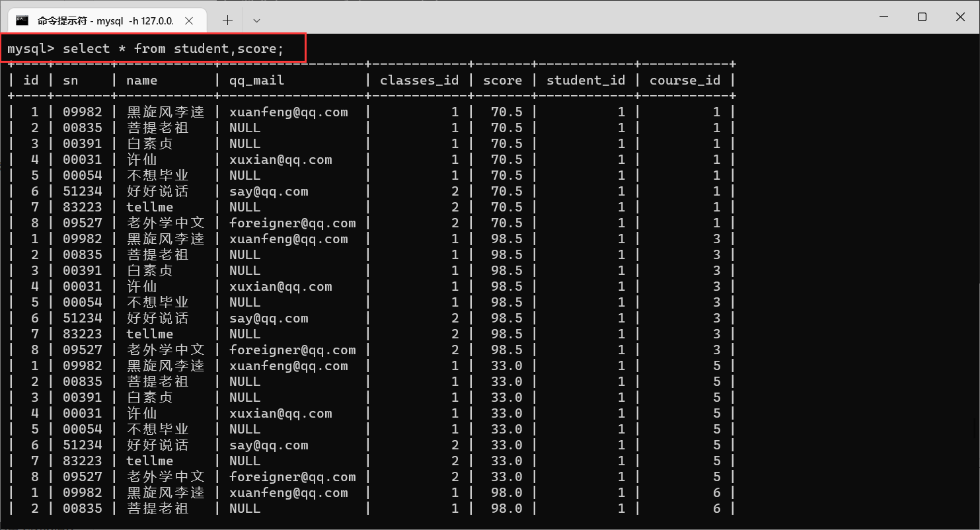Click the sn column header
The height and width of the screenshot is (530, 980).
pyautogui.click(x=71, y=80)
